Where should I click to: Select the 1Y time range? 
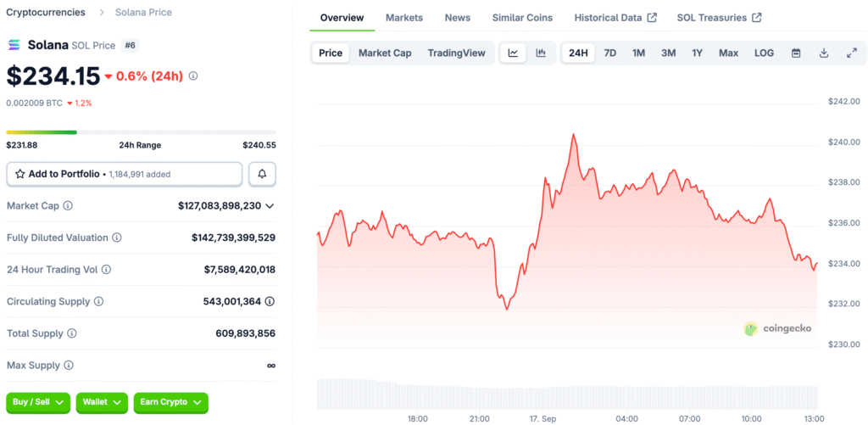697,53
